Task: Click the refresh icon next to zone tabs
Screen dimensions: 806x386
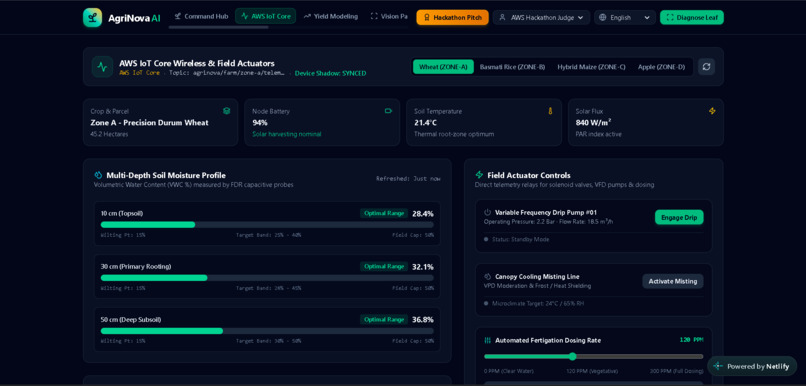Action: [706, 67]
